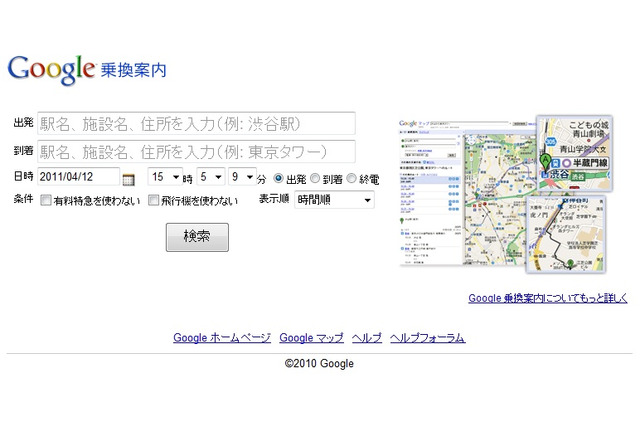Enable 有料特急を使わない checkbox

pos(46,200)
